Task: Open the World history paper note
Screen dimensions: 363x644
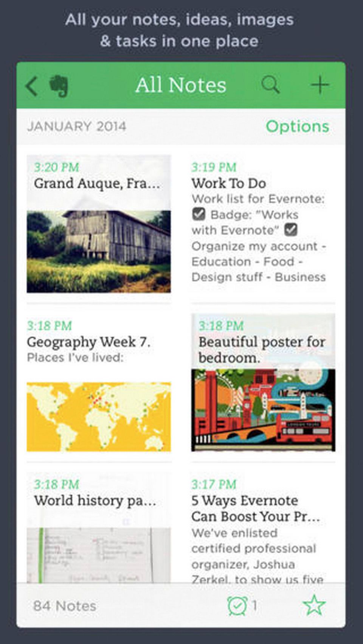Action: (95, 501)
